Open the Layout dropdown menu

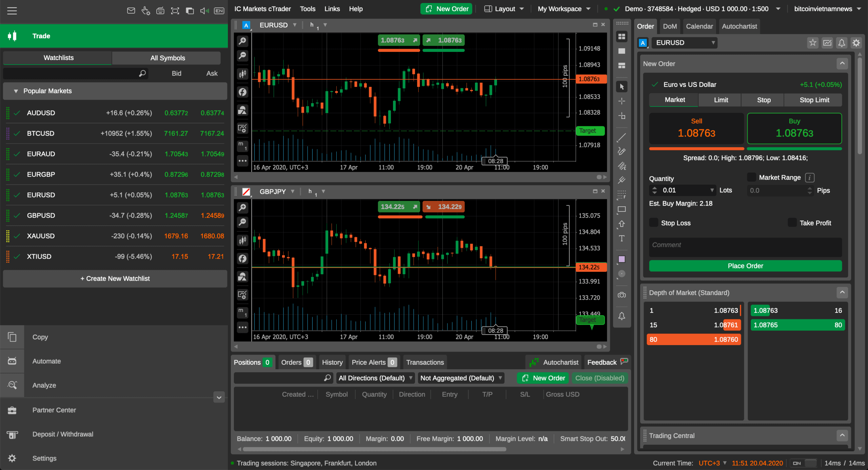[504, 9]
